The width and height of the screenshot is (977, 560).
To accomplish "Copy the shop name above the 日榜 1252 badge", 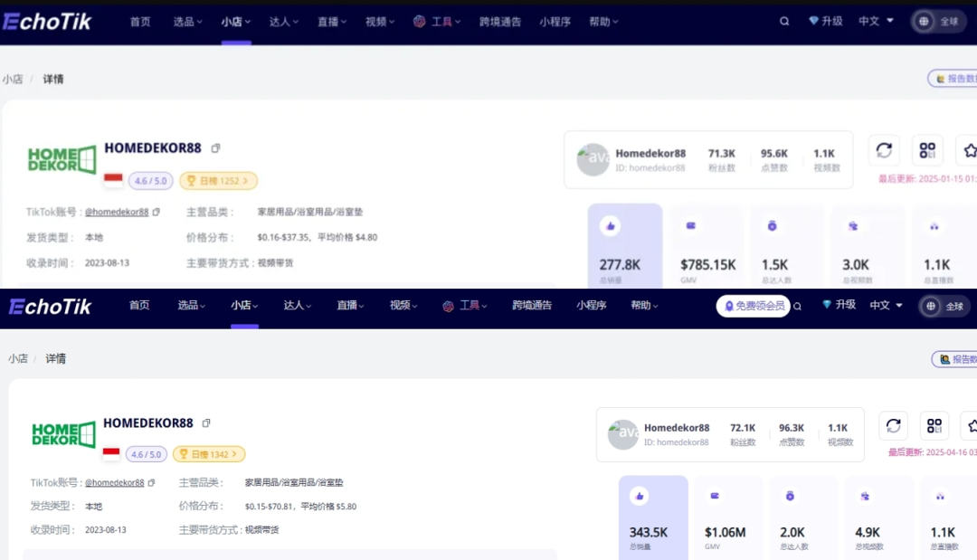I will coord(215,148).
